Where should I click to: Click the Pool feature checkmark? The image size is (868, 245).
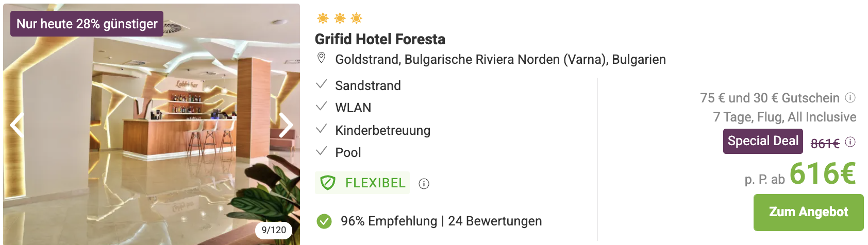(x=322, y=151)
